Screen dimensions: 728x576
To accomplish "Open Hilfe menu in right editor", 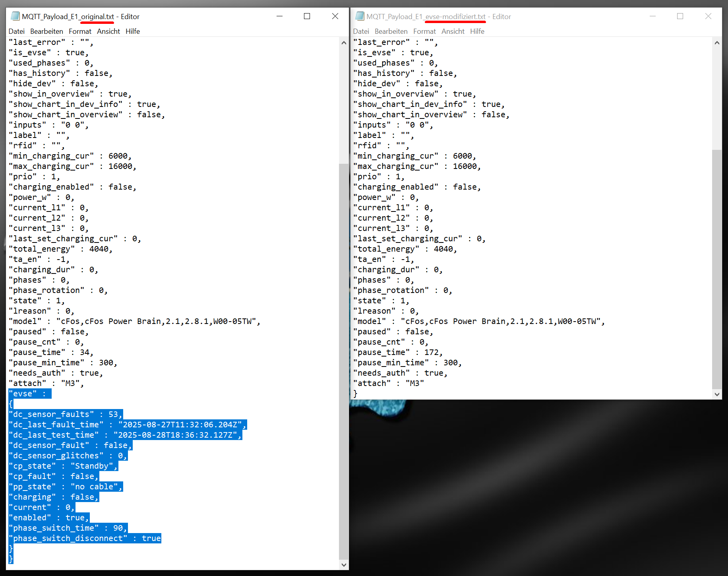I will point(477,31).
